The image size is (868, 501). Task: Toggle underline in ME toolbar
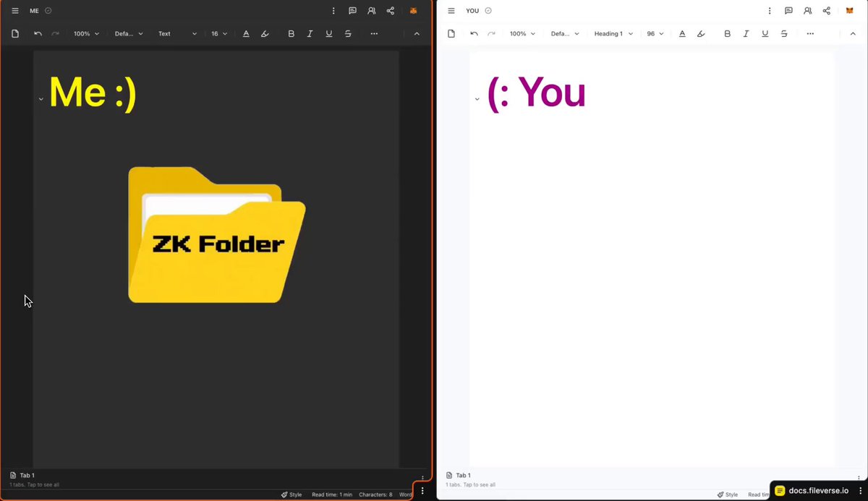pyautogui.click(x=329, y=33)
